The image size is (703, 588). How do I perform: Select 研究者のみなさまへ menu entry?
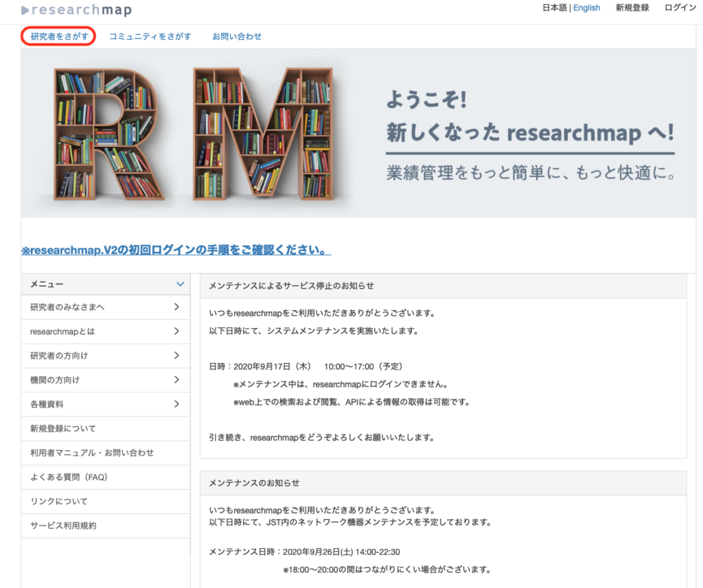pyautogui.click(x=105, y=307)
